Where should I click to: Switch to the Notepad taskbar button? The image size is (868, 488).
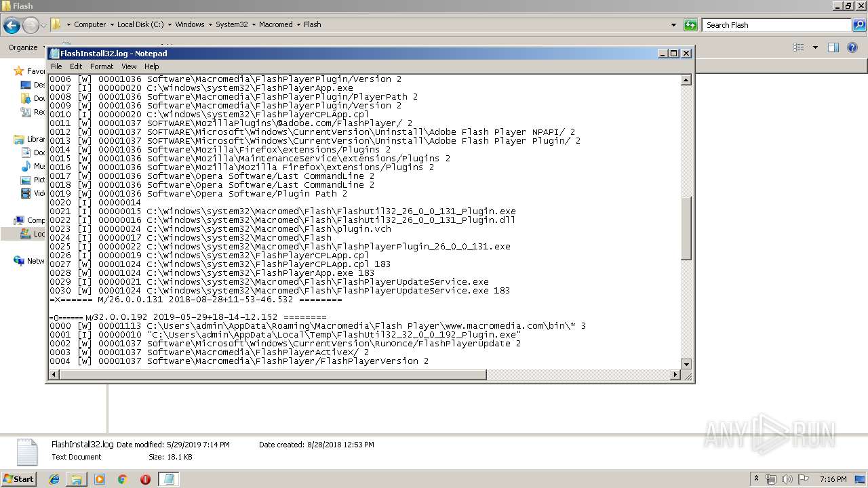pos(169,479)
